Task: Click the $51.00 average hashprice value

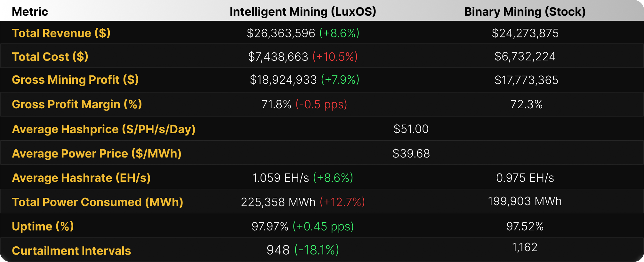Action: 411,129
